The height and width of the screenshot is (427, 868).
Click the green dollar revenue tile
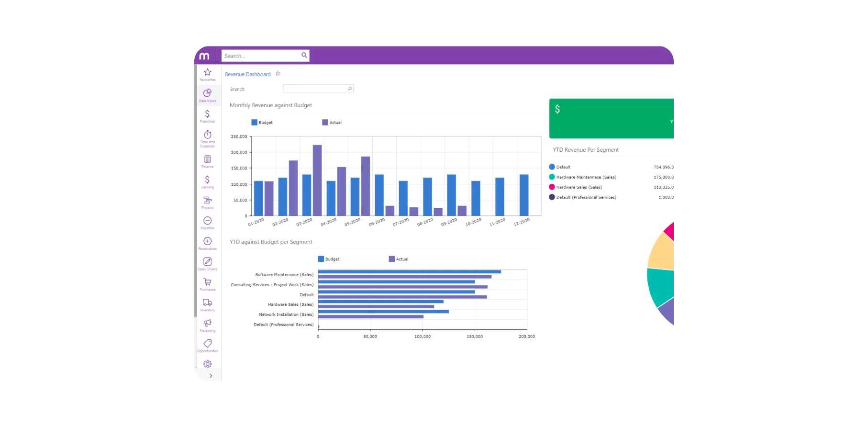click(x=612, y=119)
